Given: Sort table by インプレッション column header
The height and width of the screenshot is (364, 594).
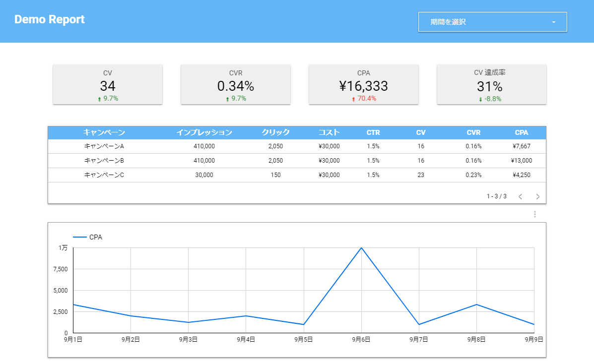Looking at the screenshot, I should pyautogui.click(x=204, y=132).
